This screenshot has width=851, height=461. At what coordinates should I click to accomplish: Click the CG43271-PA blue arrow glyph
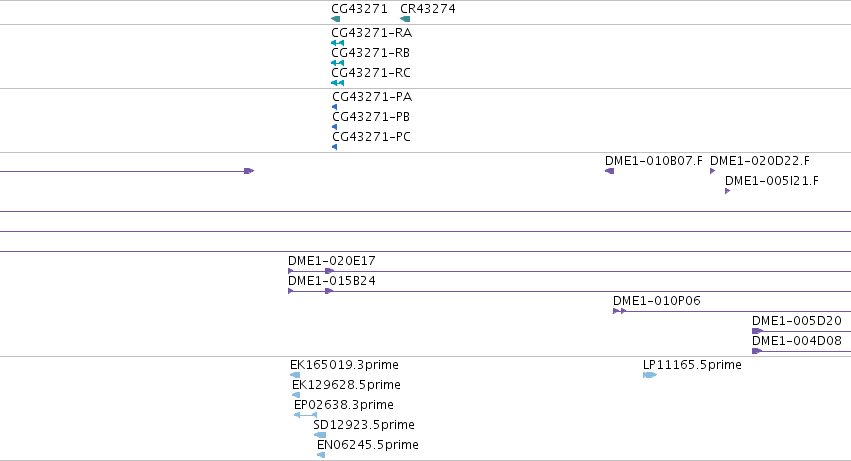(334, 107)
